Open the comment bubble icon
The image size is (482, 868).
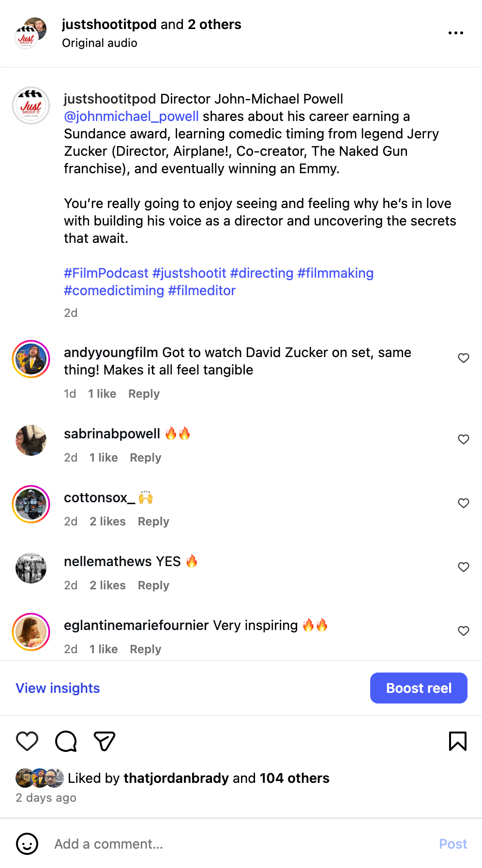point(66,741)
